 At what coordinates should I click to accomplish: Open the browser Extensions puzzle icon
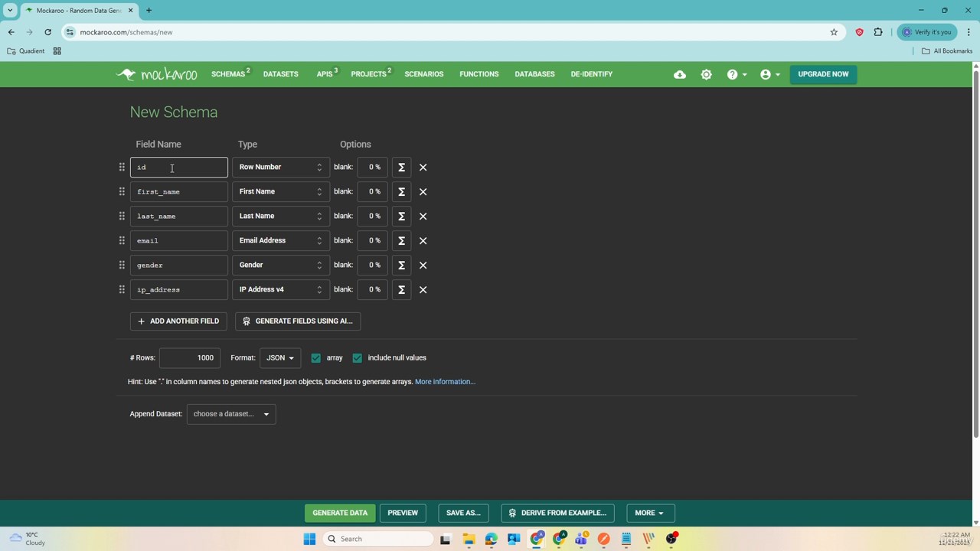point(878,32)
